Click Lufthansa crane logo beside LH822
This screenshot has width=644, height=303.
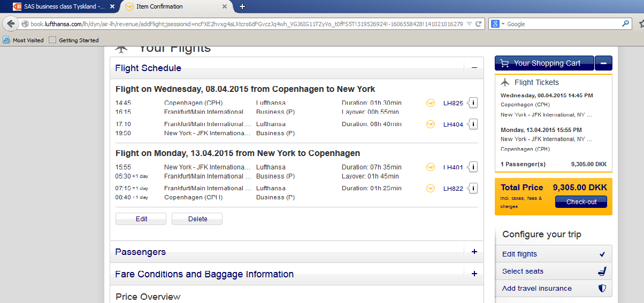(431, 189)
